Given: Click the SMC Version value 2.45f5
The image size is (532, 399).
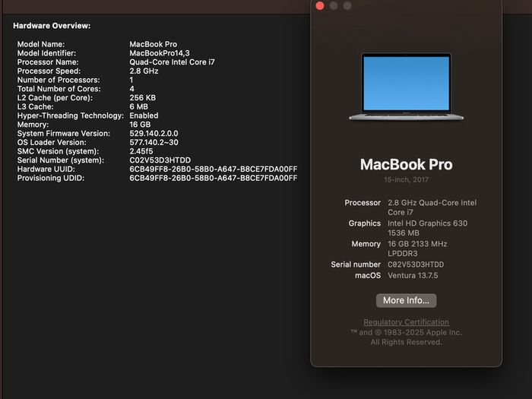Looking at the screenshot, I should coord(141,151).
